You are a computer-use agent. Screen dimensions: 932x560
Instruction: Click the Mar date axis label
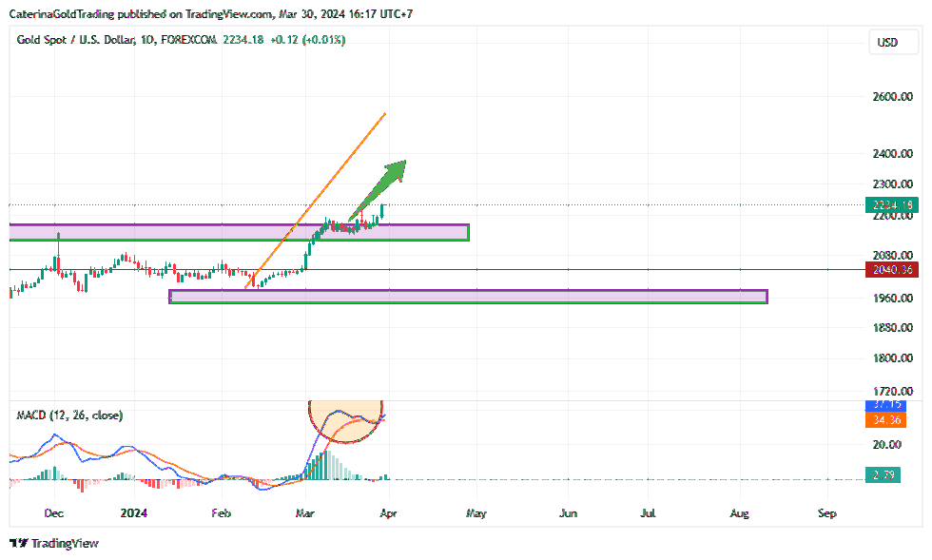(305, 513)
